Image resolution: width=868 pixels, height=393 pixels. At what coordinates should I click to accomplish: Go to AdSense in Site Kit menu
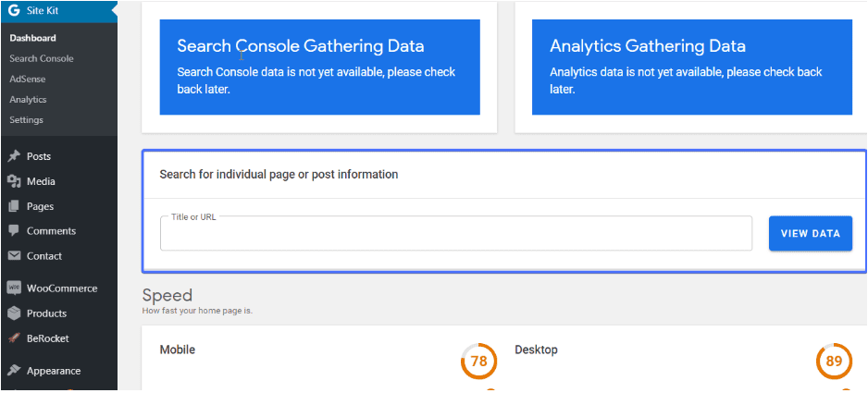[x=27, y=80]
